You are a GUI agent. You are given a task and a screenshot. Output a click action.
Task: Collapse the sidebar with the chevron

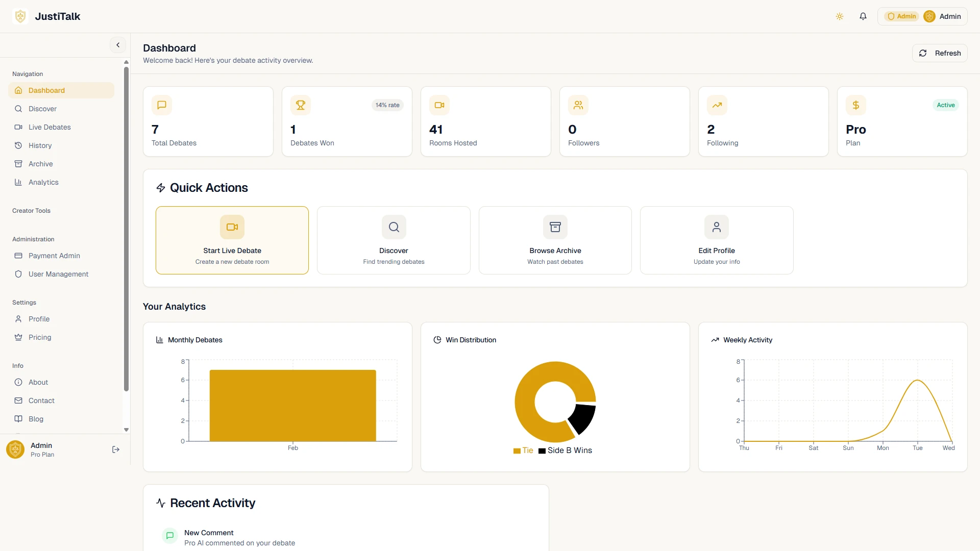[x=118, y=45]
